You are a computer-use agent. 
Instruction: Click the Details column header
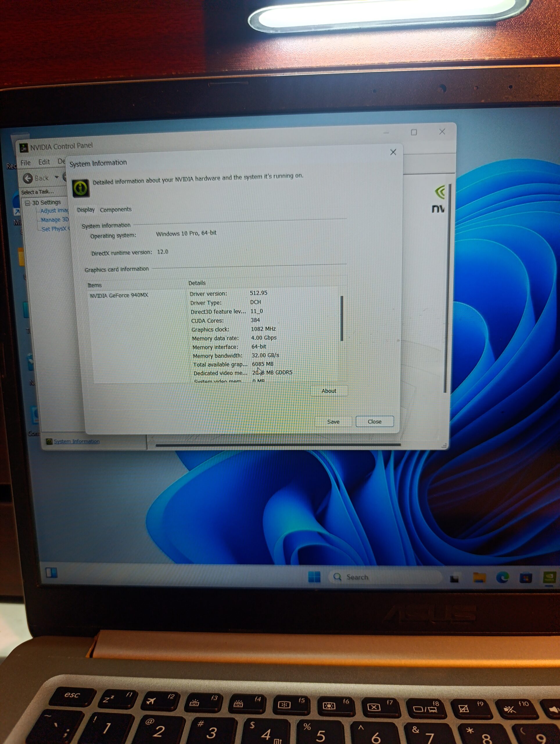197,283
